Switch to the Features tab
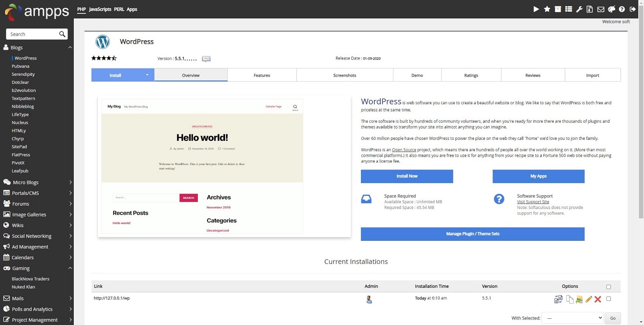This screenshot has height=325, width=644. click(x=262, y=75)
